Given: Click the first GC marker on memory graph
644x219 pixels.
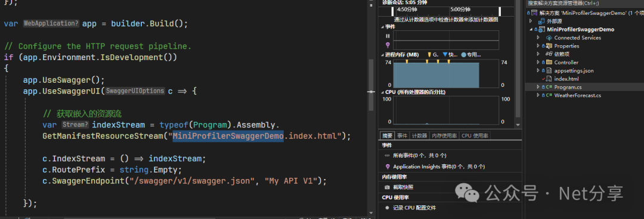Looking at the screenshot, I should pos(407,61).
